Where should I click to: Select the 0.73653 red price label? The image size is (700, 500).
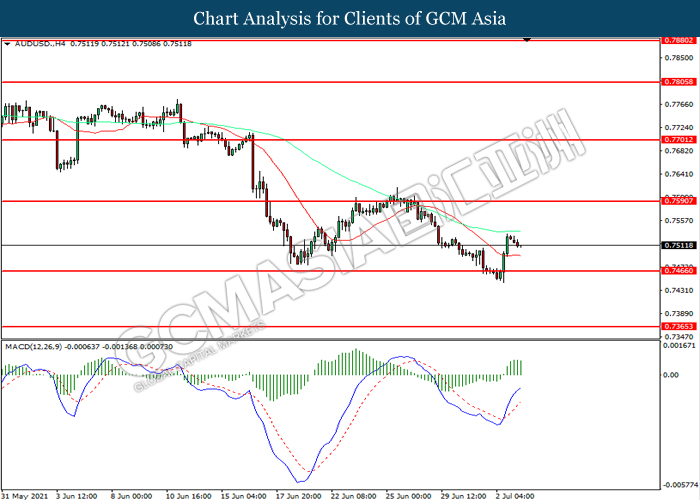click(x=679, y=326)
